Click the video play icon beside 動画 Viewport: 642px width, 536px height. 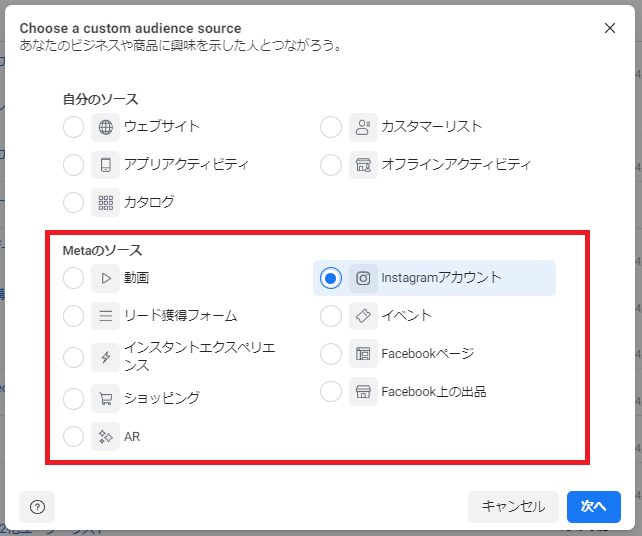105,278
